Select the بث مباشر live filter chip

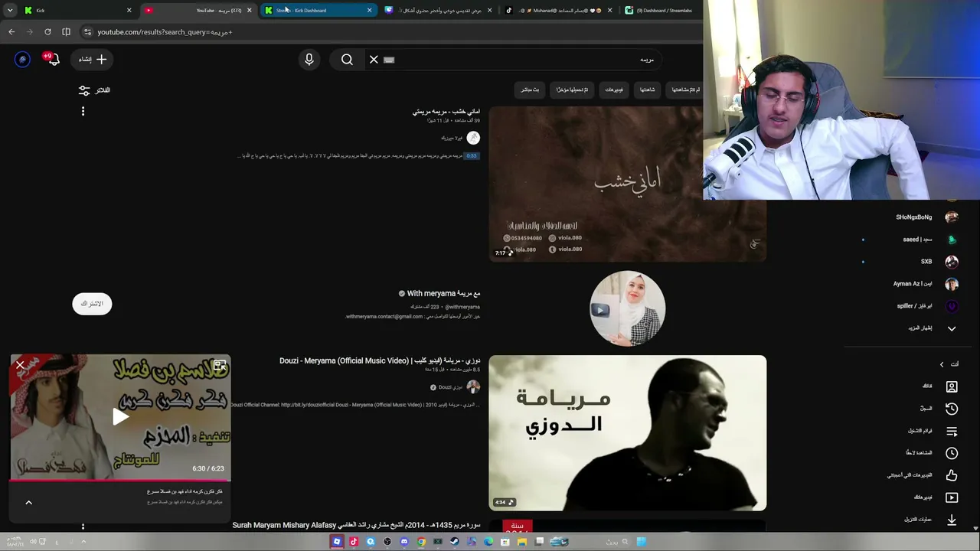click(530, 90)
